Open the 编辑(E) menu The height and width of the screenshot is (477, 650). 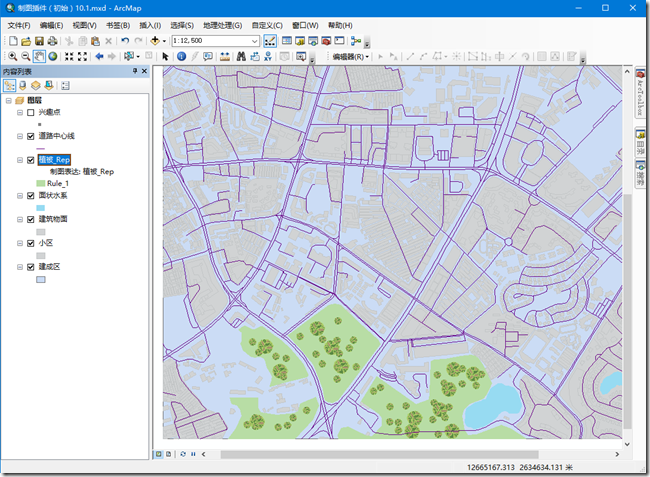[51, 25]
